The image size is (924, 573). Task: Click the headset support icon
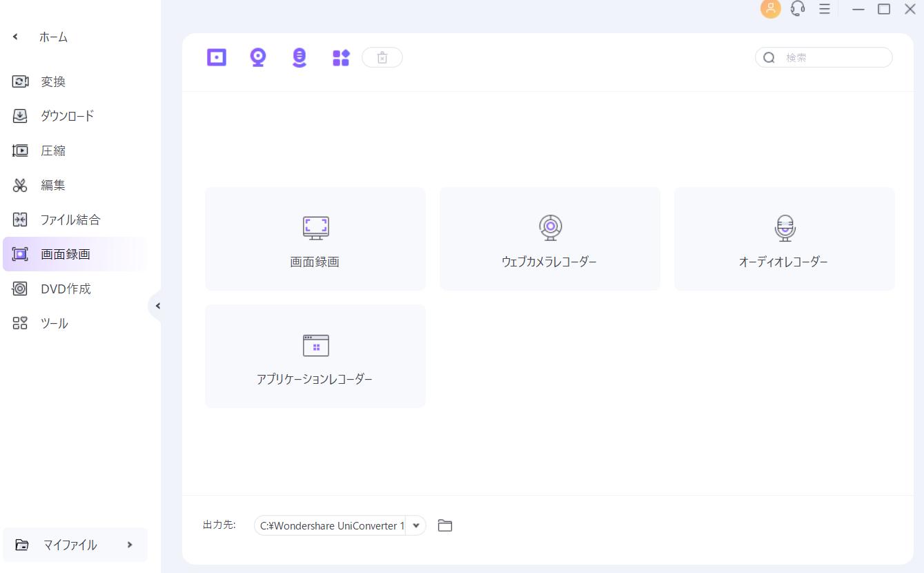click(798, 9)
